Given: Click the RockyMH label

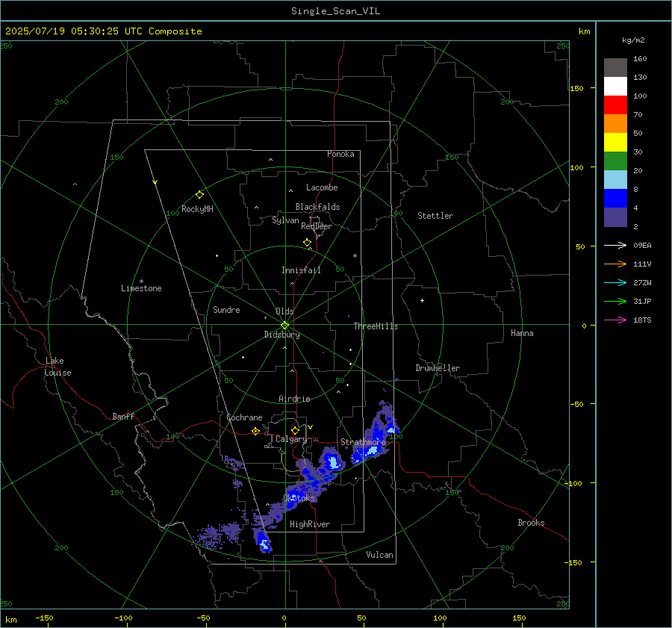Looking at the screenshot, I should pos(197,209).
